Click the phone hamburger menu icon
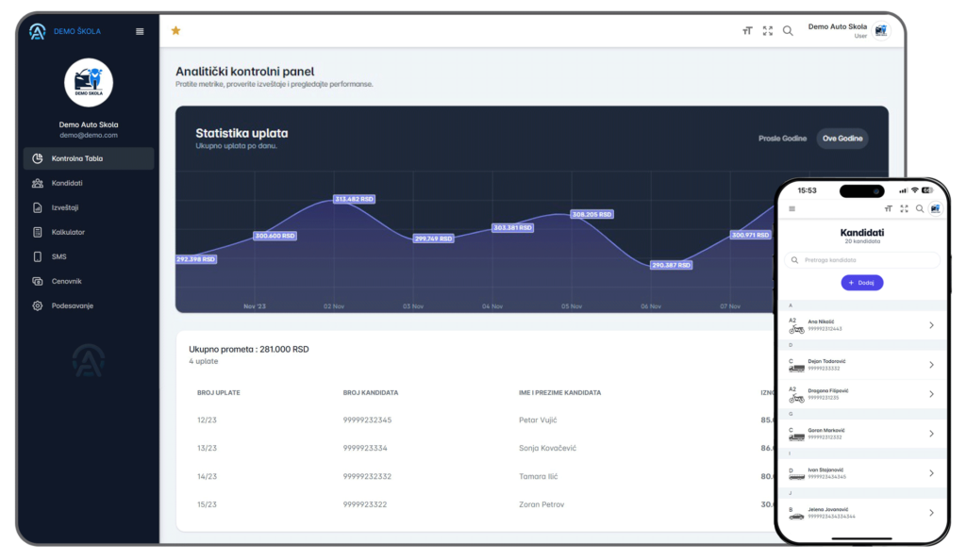 (792, 208)
